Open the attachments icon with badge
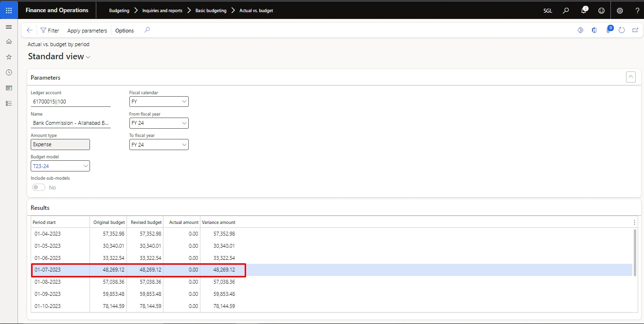644x324 pixels. (x=608, y=30)
